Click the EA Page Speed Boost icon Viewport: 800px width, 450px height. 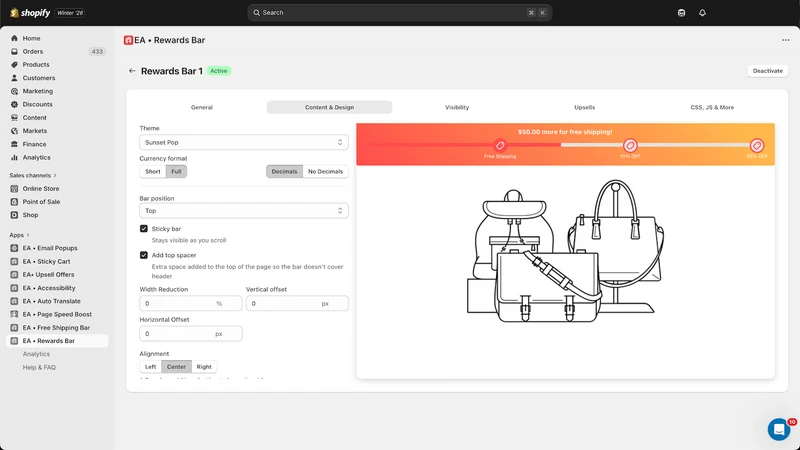coord(14,314)
